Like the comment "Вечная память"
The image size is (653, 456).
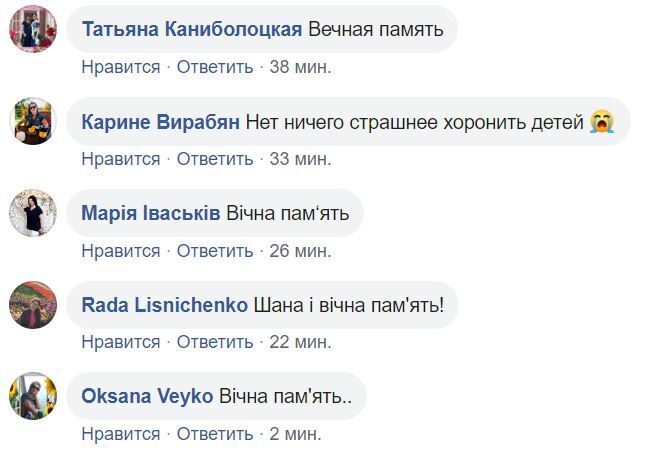(121, 67)
